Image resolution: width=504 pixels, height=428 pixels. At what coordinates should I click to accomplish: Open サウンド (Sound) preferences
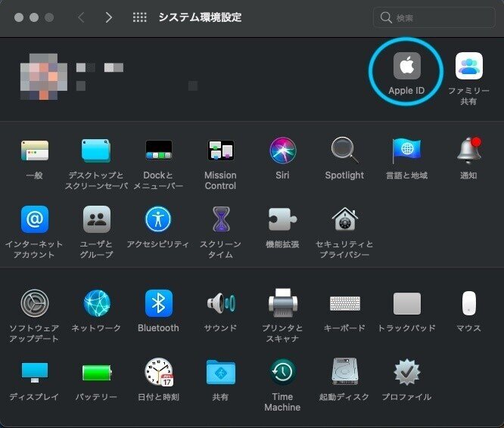221,303
